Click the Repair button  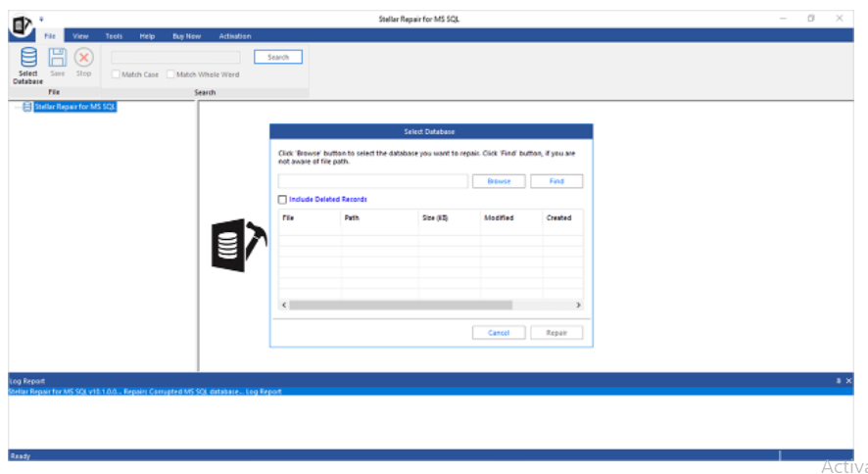click(x=556, y=332)
